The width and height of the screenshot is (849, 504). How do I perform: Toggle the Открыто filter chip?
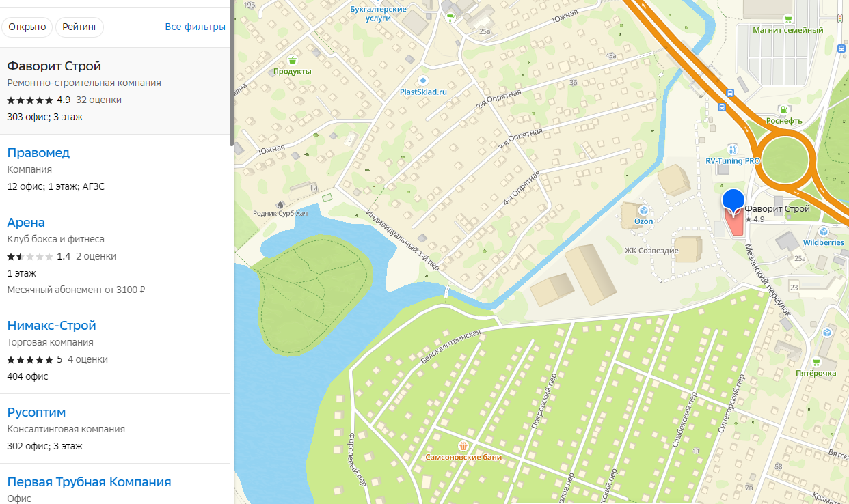point(27,27)
